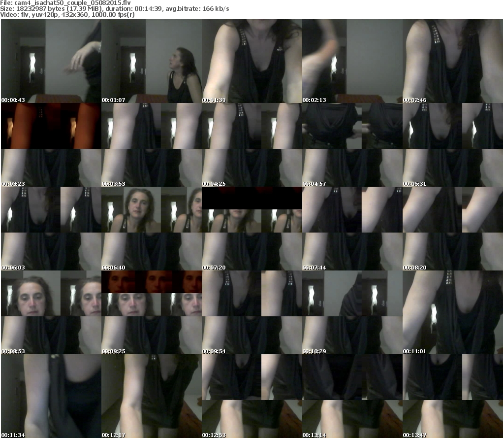This screenshot has height=438, width=504.
Task: Click the file name cam4_isachat50_couple_05082015.flv
Action: [x=73, y=3]
